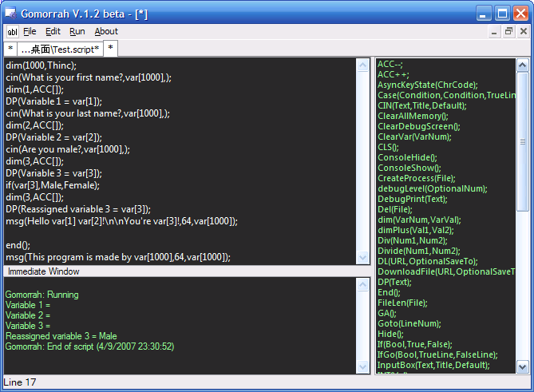Restore down the inner document window

pos(508,32)
